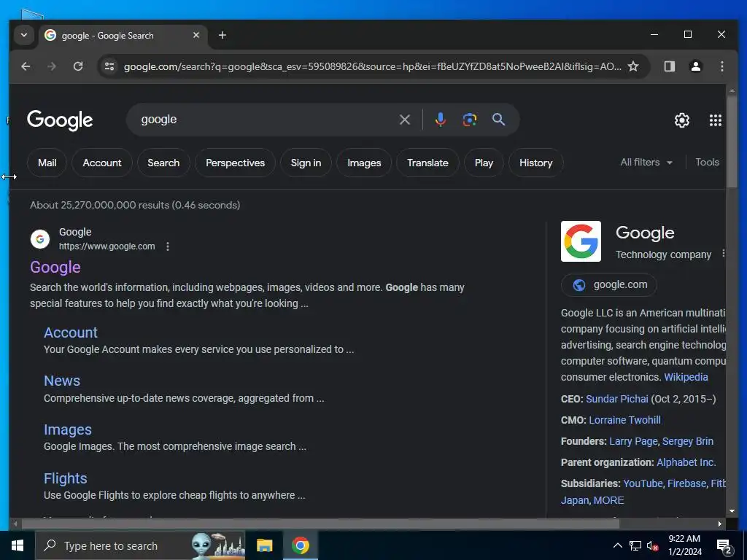Reload the page using the refresh icon
This screenshot has height=560, width=747.
coord(78,66)
